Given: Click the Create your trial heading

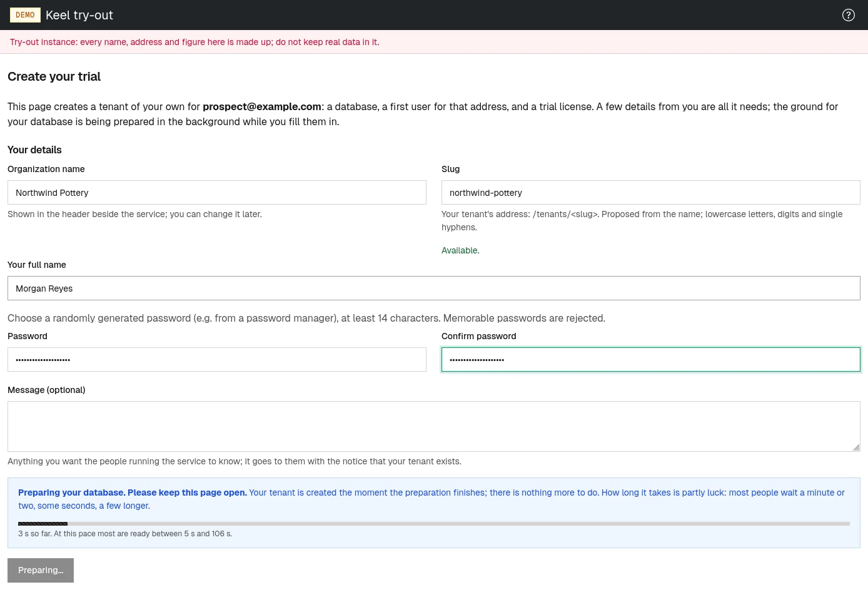Looking at the screenshot, I should pyautogui.click(x=54, y=76).
